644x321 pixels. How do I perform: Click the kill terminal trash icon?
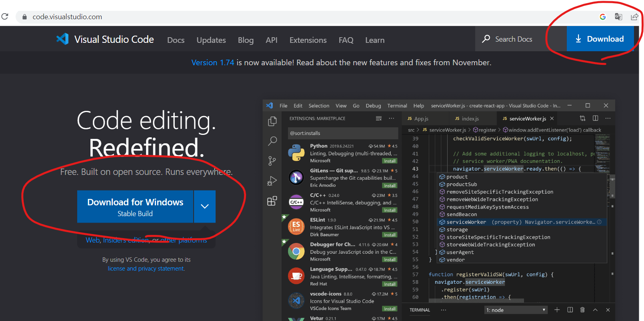[582, 310]
